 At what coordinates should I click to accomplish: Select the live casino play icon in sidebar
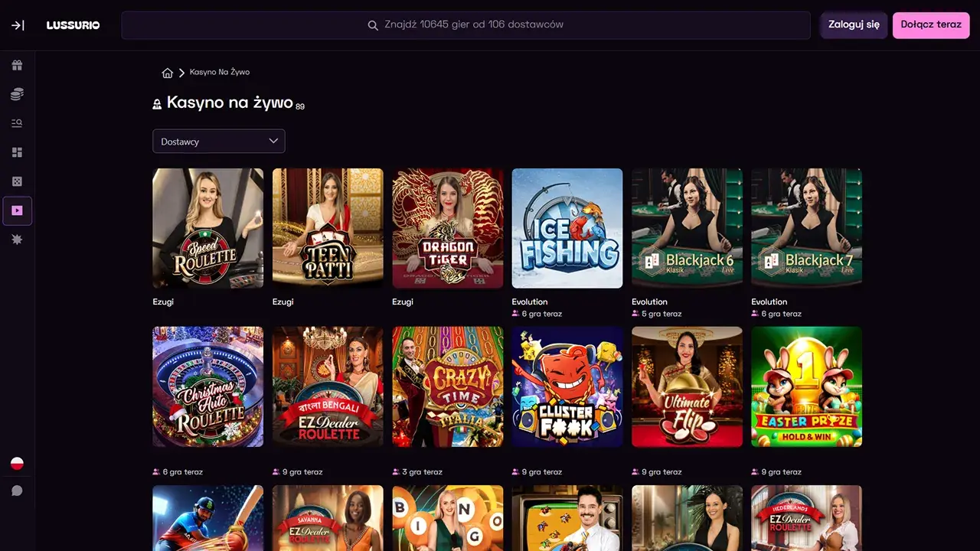17,210
